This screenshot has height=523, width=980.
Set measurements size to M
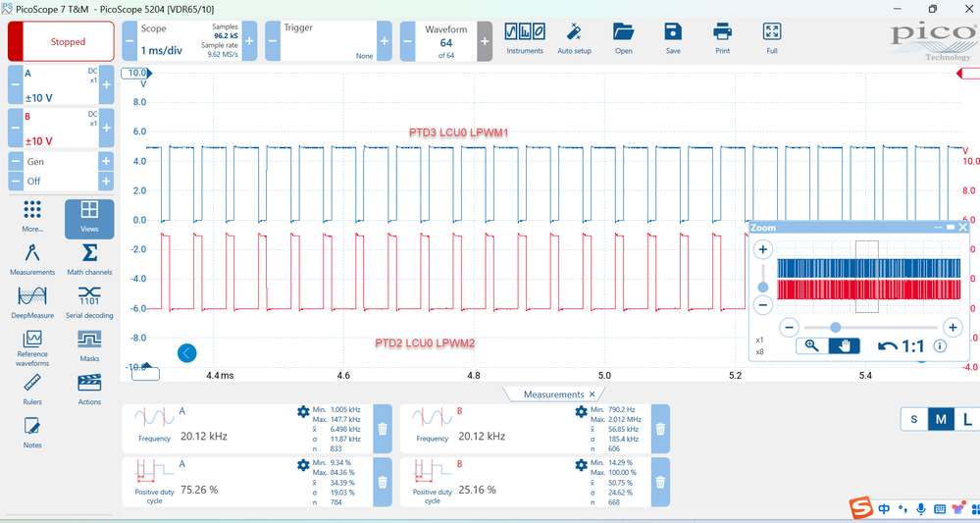[941, 419]
